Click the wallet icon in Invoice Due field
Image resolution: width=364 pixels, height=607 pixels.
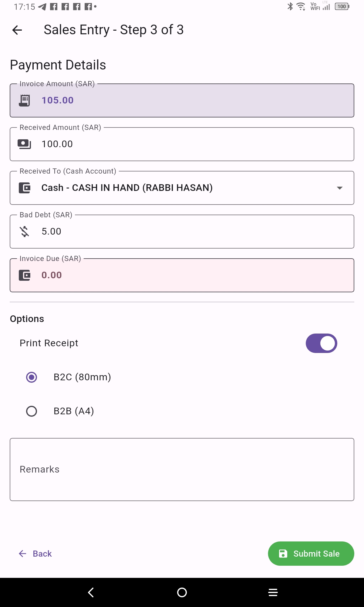pyautogui.click(x=25, y=275)
